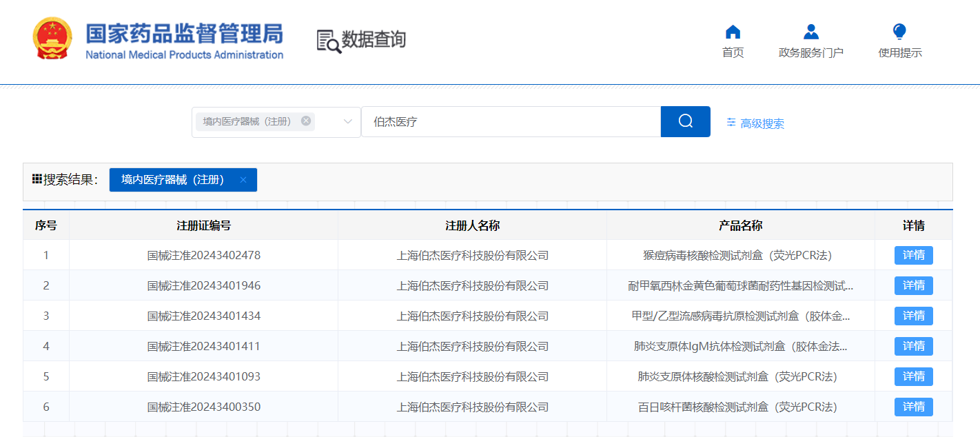This screenshot has width=980, height=437.
Task: Open the 首页 home icon
Action: (x=733, y=32)
